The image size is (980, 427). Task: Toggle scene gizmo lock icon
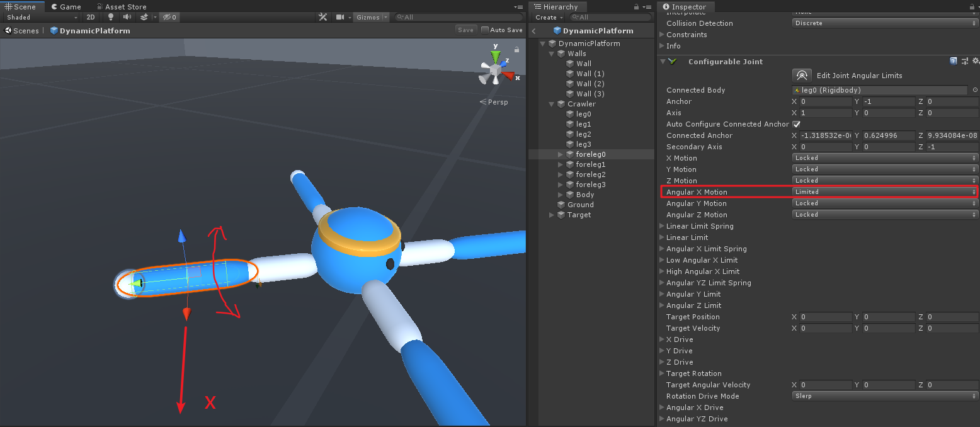[x=516, y=49]
